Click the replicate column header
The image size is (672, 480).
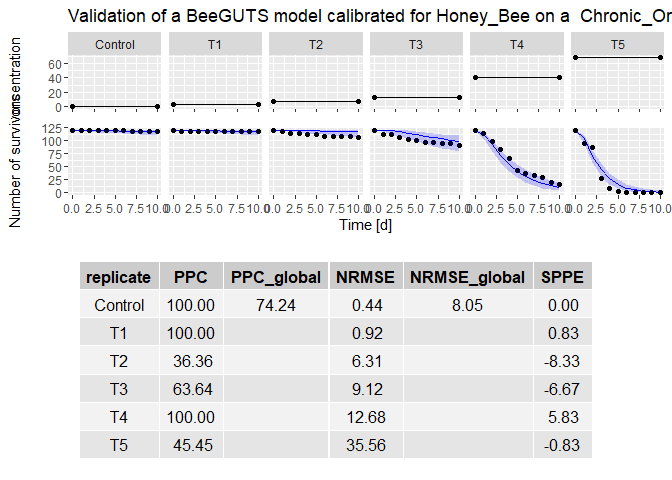coord(119,277)
